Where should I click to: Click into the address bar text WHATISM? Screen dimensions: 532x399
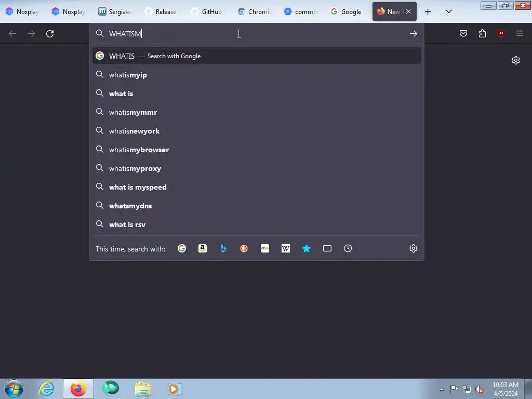point(125,34)
